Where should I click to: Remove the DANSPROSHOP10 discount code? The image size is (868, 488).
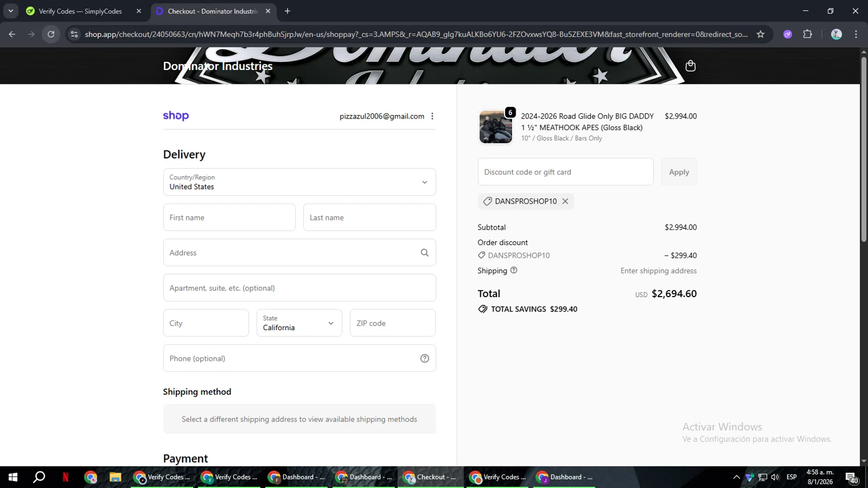(x=565, y=201)
